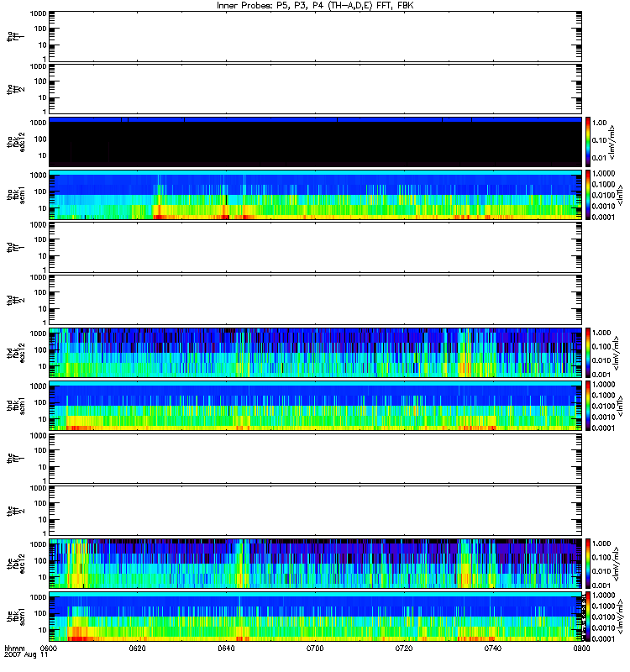Image resolution: width=630 pixels, height=672 pixels.
Task: Click the black tha fbk edc12 spectrogram
Action: 315,142
